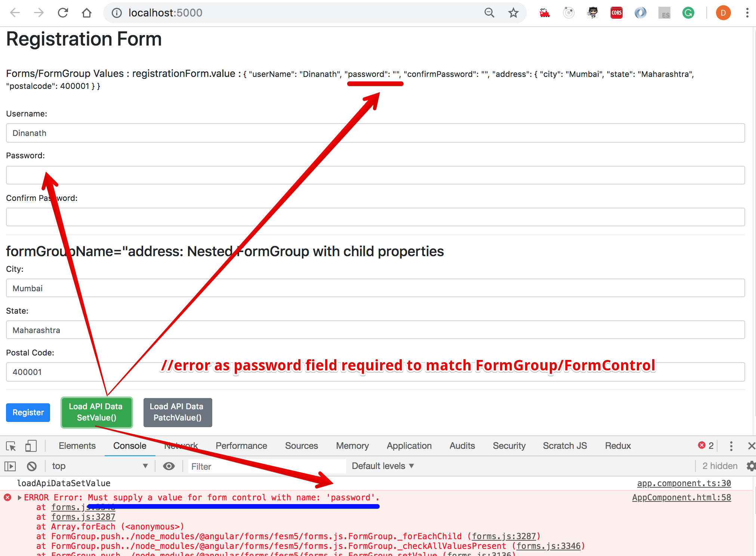
Task: Toggle live expression eye icon
Action: [169, 466]
